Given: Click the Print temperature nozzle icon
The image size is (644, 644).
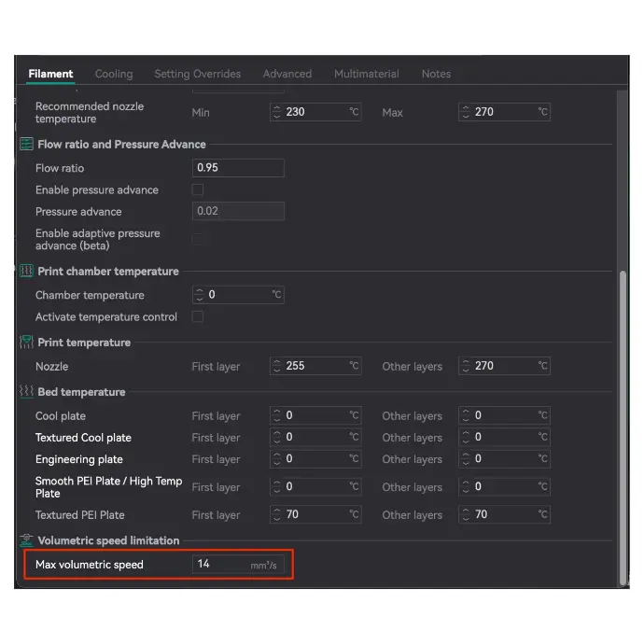Looking at the screenshot, I should pyautogui.click(x=26, y=343).
